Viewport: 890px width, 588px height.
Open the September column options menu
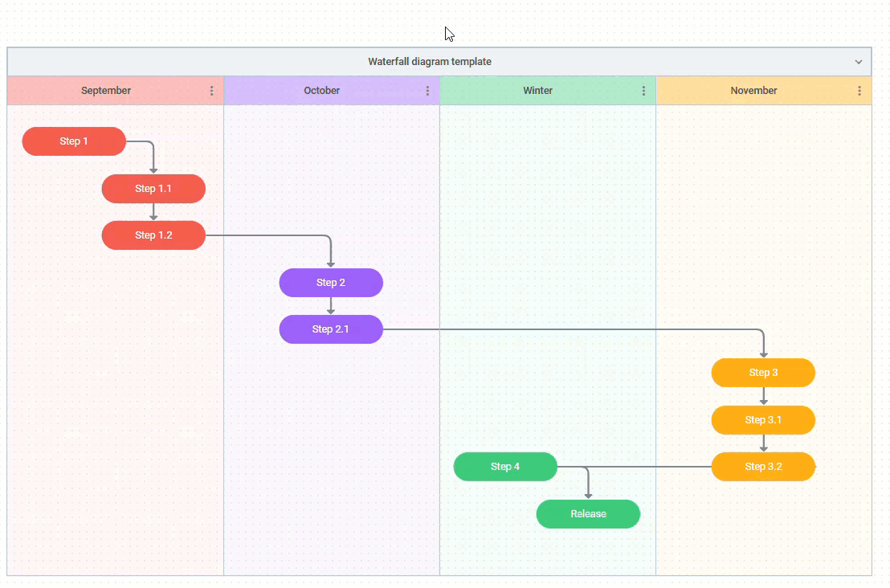click(211, 91)
